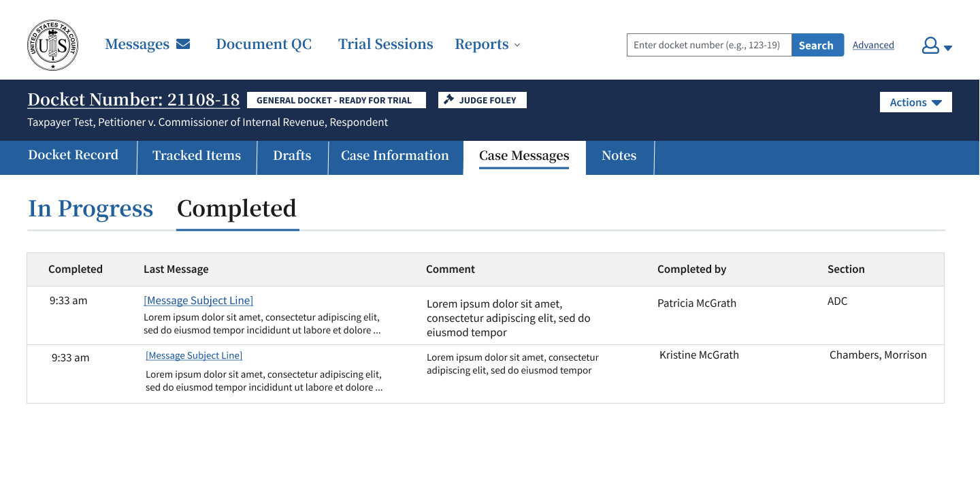Click the case caption Taxpayer Test, Petitioner text

pyautogui.click(x=208, y=122)
